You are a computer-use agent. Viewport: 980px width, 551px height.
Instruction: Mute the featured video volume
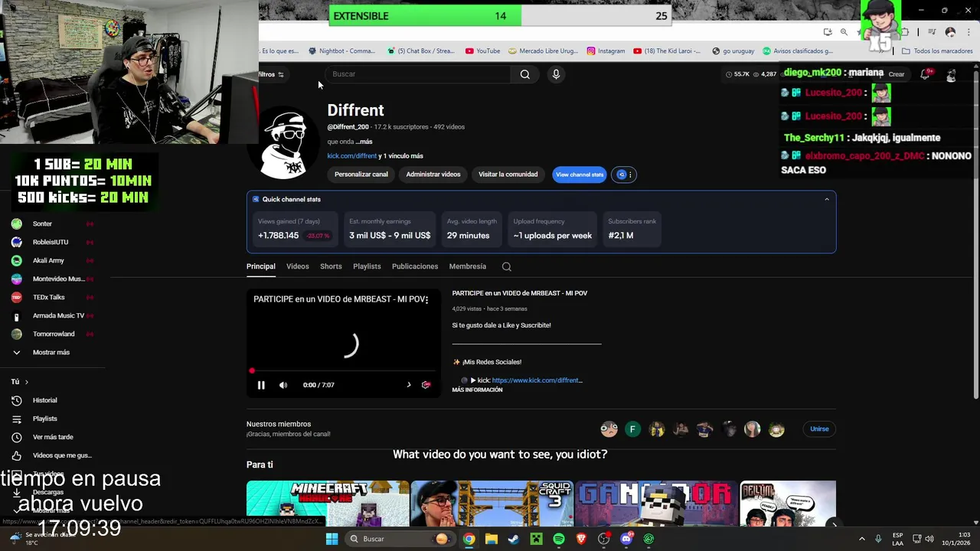point(283,385)
